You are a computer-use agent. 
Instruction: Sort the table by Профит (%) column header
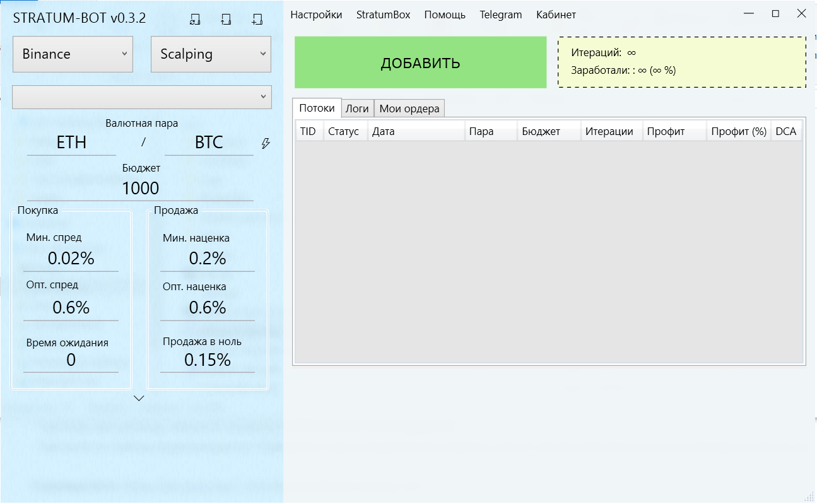click(738, 131)
